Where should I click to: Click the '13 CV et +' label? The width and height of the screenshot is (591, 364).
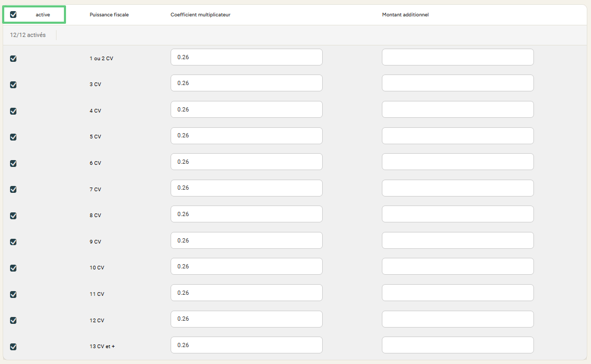point(102,346)
